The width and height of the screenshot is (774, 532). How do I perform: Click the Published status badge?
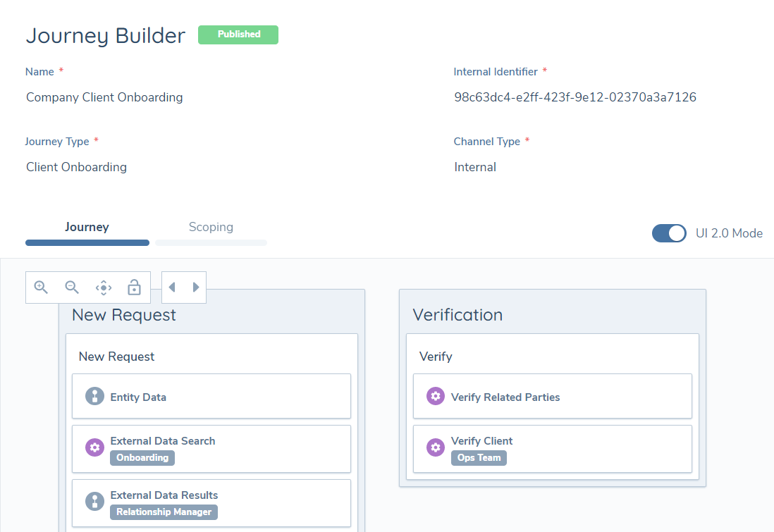(238, 35)
